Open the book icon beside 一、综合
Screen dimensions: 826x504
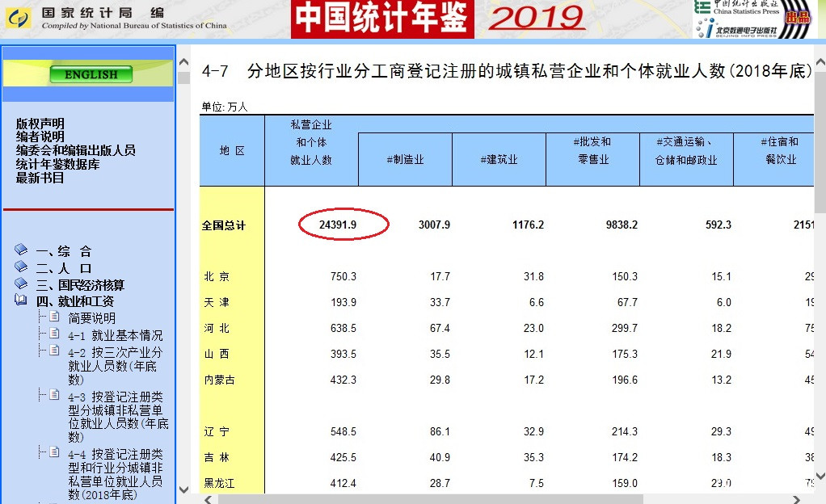click(21, 250)
